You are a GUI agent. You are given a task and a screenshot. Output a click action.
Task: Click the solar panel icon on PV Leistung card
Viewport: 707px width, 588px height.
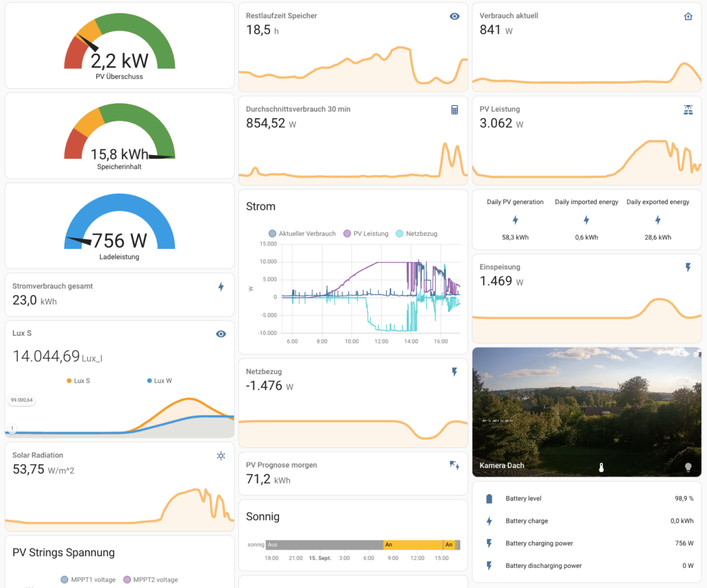pyautogui.click(x=688, y=109)
